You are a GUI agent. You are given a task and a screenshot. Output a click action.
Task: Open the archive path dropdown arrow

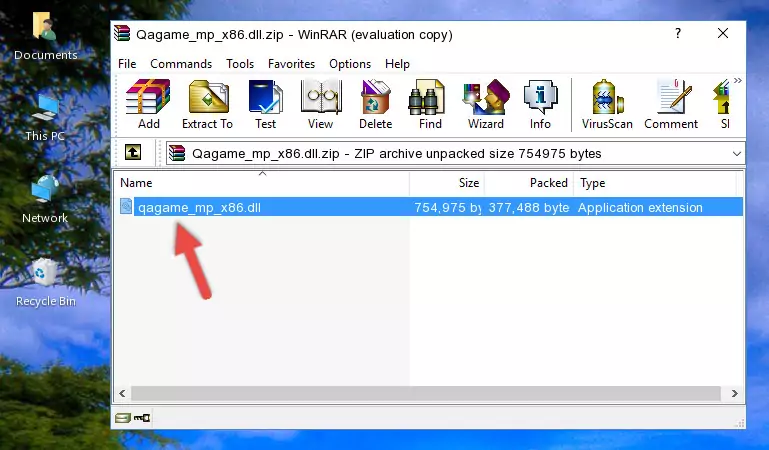pyautogui.click(x=736, y=154)
